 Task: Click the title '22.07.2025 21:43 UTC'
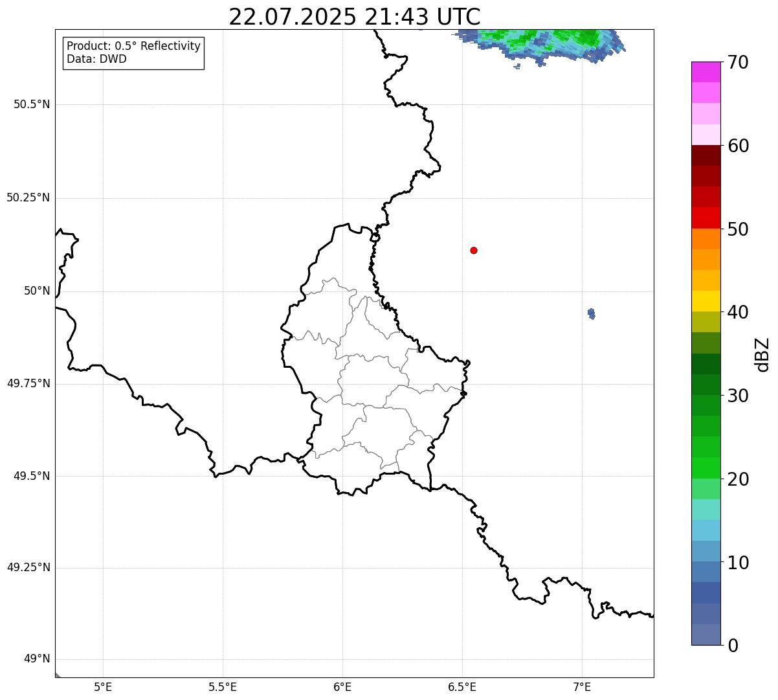click(x=355, y=17)
